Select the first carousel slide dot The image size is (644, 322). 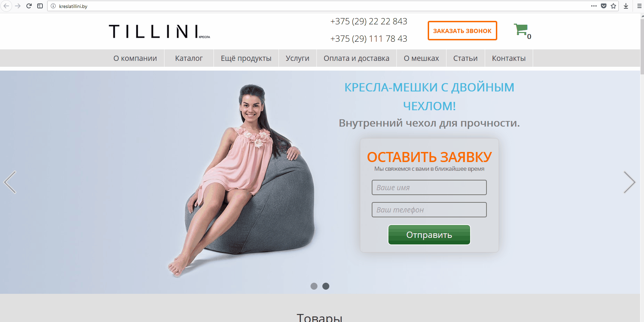314,286
